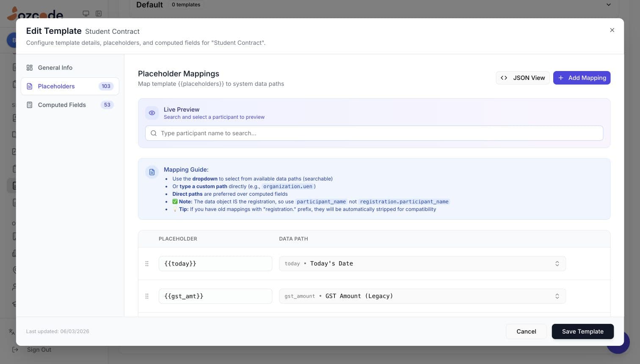
Task: Click the {{today}} placeholder field
Action: (215, 263)
